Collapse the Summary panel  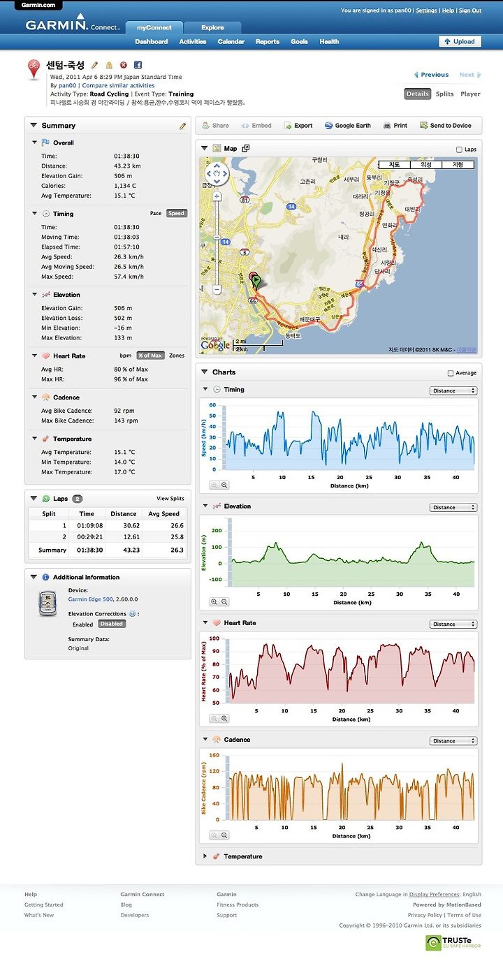(x=34, y=125)
